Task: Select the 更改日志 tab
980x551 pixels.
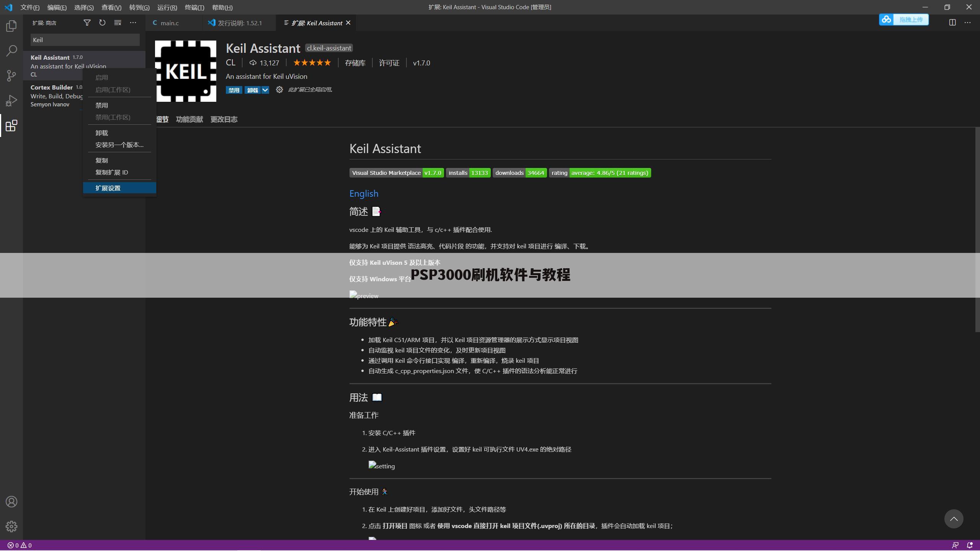Action: click(224, 119)
